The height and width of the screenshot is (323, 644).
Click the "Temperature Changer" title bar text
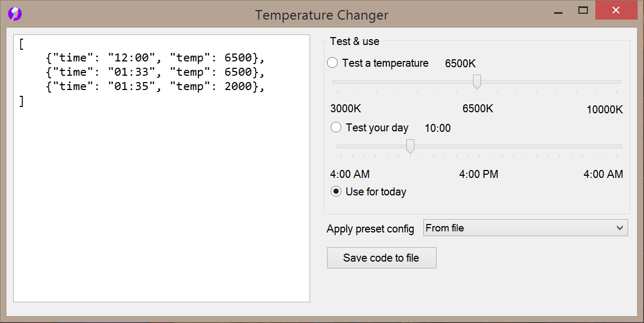[322, 15]
